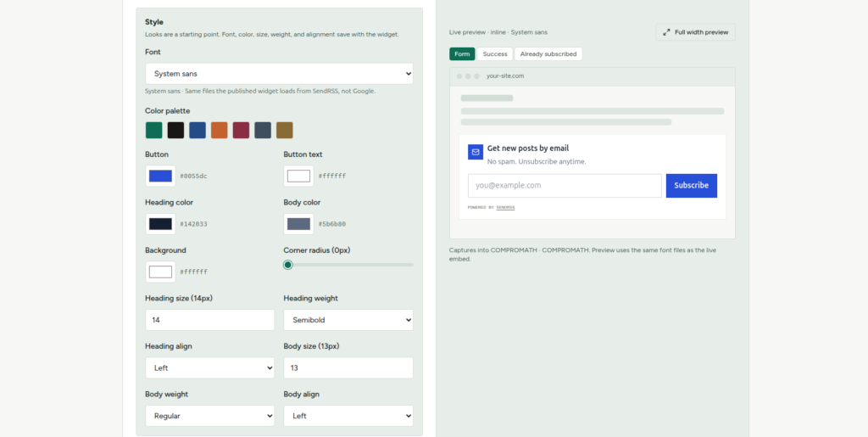Select the crimson palette swatch
This screenshot has height=437, width=868.
[241, 130]
